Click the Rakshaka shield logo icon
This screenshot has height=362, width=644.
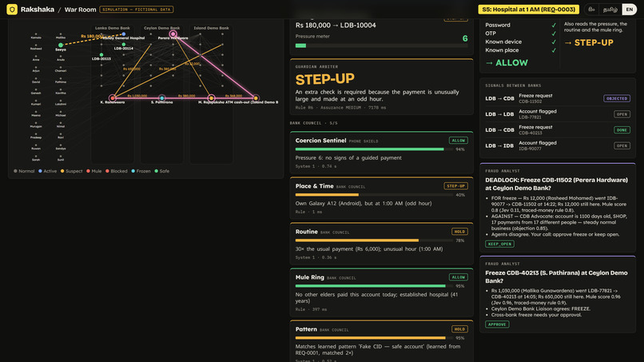[x=12, y=9]
